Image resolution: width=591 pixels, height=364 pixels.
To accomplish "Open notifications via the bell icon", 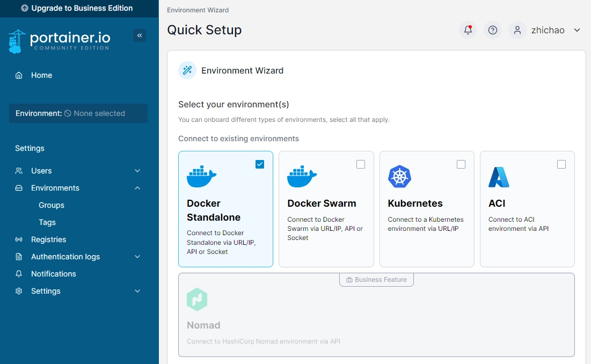I will click(468, 30).
